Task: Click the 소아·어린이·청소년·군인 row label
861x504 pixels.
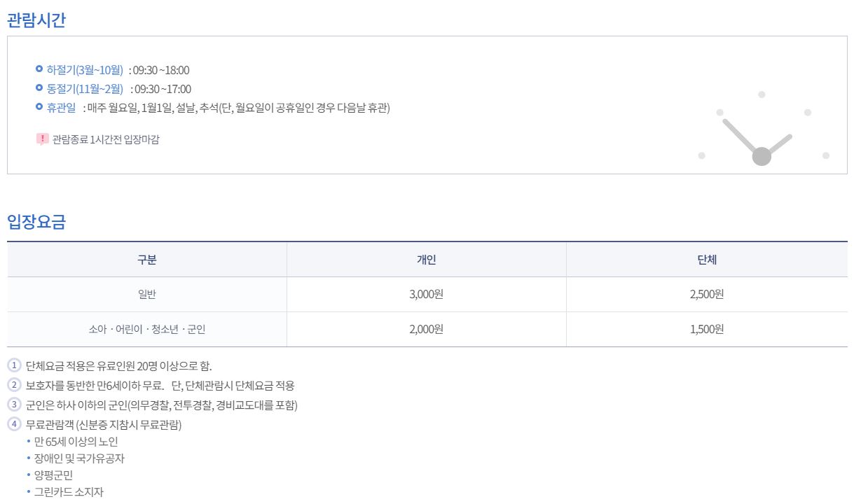Action: coord(147,329)
